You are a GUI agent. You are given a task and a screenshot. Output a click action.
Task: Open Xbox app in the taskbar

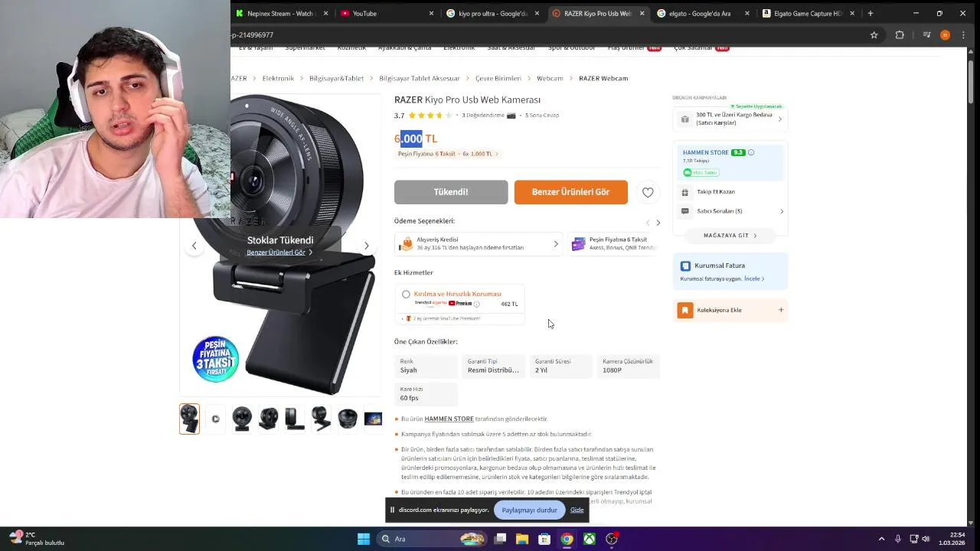tap(590, 539)
